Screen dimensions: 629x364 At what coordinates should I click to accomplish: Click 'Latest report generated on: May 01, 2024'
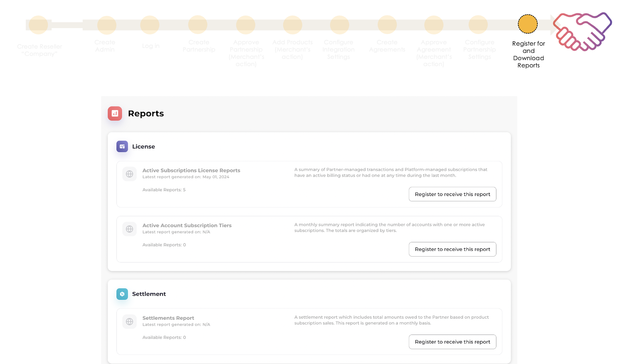[x=186, y=177]
